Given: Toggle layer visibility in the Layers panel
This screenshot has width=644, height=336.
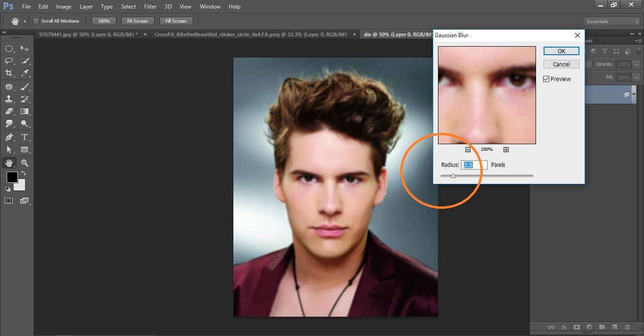Looking at the screenshot, I should tap(627, 94).
